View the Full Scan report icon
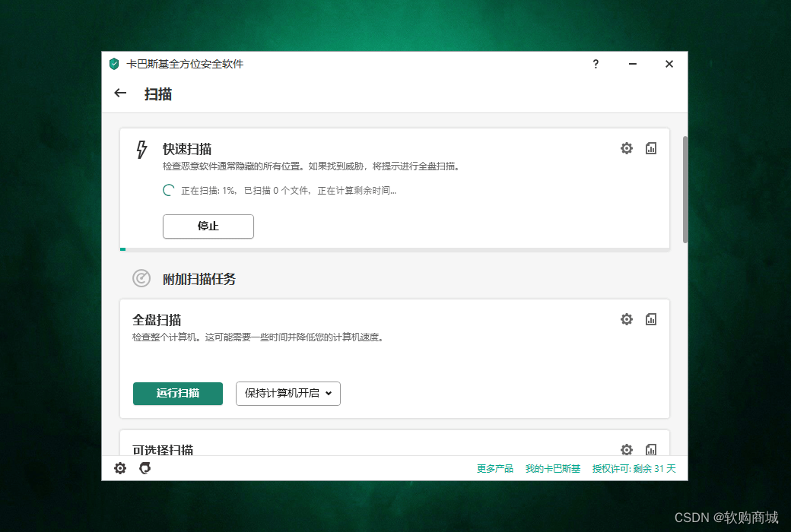791x532 pixels. click(651, 319)
